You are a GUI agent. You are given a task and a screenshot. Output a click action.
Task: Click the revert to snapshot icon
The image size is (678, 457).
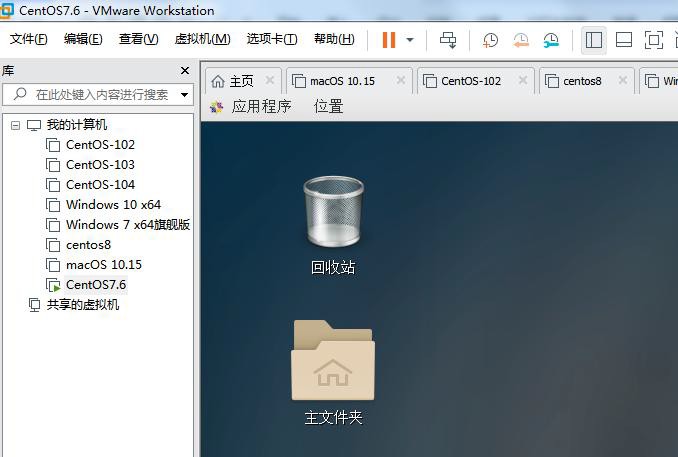point(520,40)
